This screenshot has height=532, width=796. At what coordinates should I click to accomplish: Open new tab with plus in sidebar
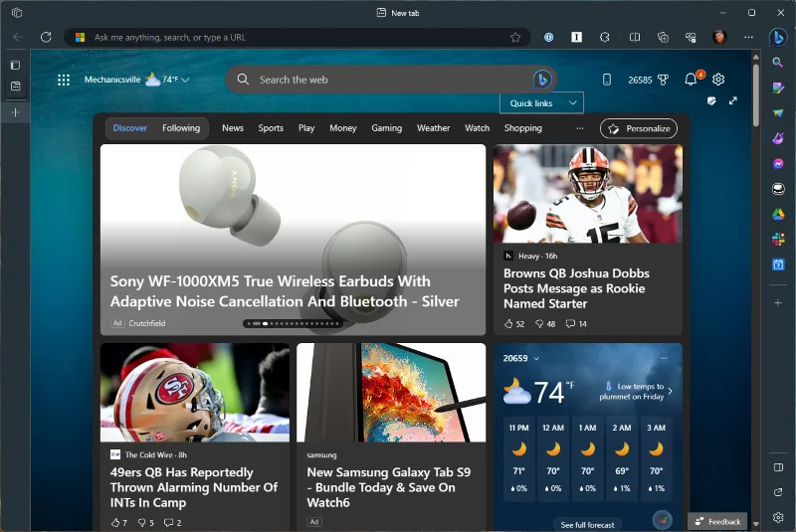click(x=16, y=112)
